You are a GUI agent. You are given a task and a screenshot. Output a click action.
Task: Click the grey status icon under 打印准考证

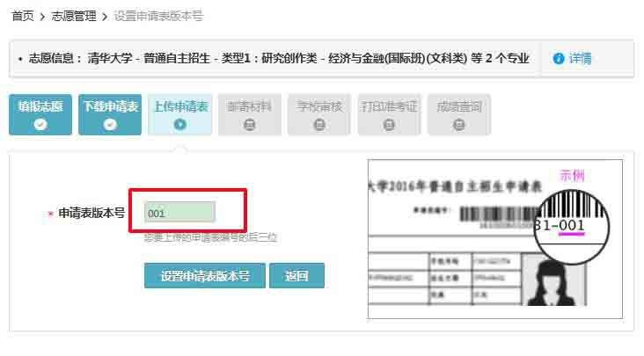pyautogui.click(x=389, y=124)
